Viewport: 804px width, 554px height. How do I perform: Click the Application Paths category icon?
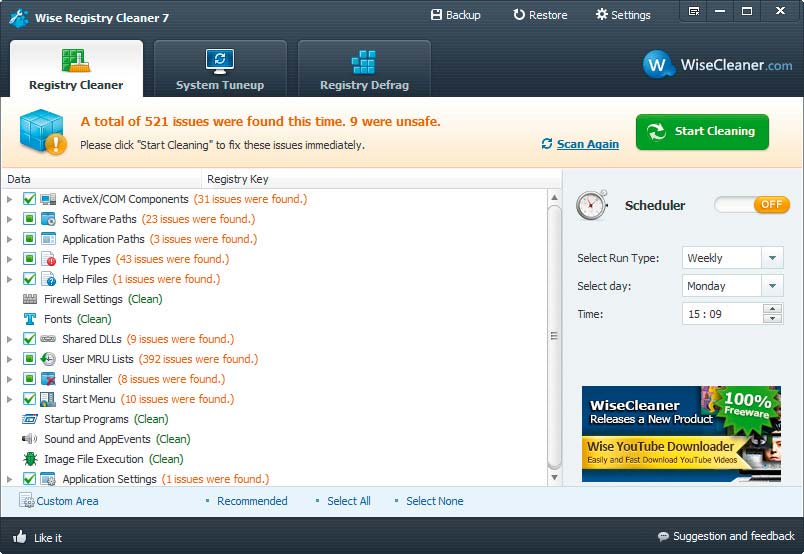pos(48,239)
